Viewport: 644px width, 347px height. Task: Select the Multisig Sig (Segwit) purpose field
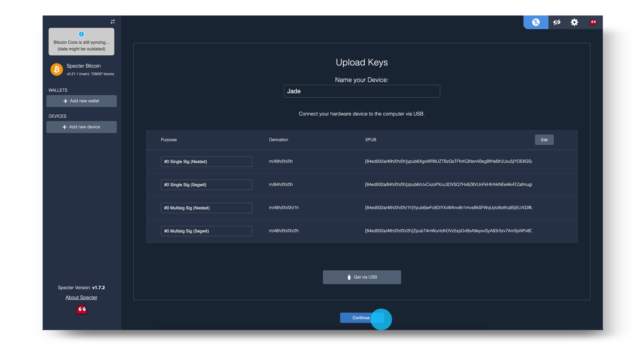click(207, 231)
